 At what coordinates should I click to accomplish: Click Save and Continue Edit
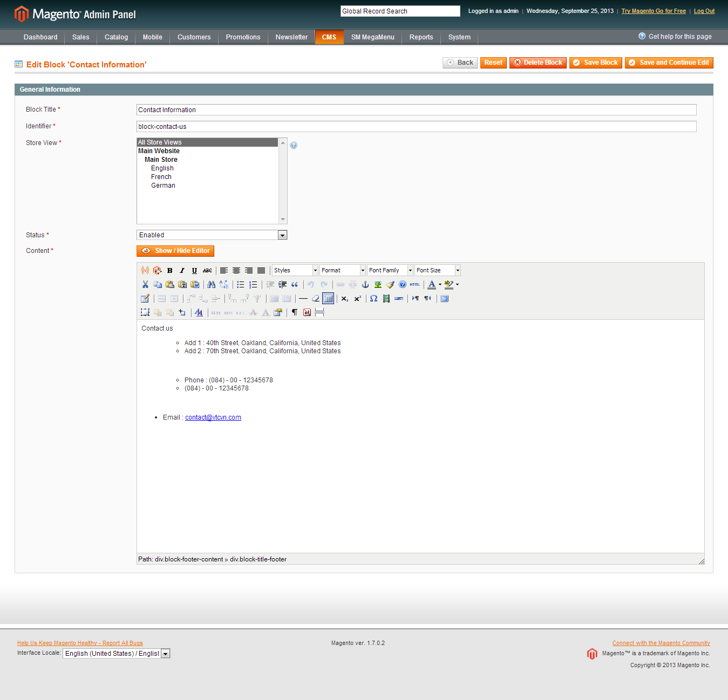pos(669,63)
